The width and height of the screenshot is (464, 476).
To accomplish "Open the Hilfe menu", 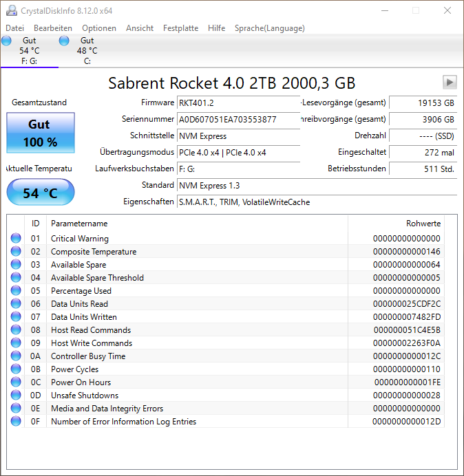I will pos(216,28).
